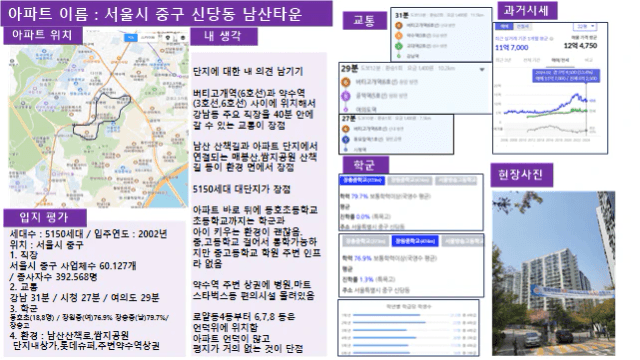Click the green jeonse price line on chart

point(557,113)
